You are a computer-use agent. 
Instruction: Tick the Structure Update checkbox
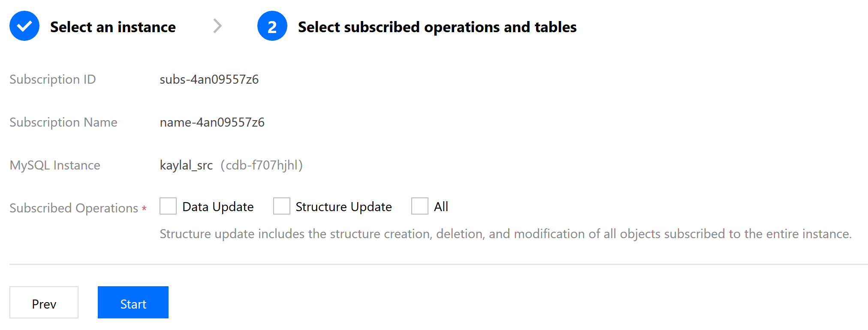tap(282, 206)
